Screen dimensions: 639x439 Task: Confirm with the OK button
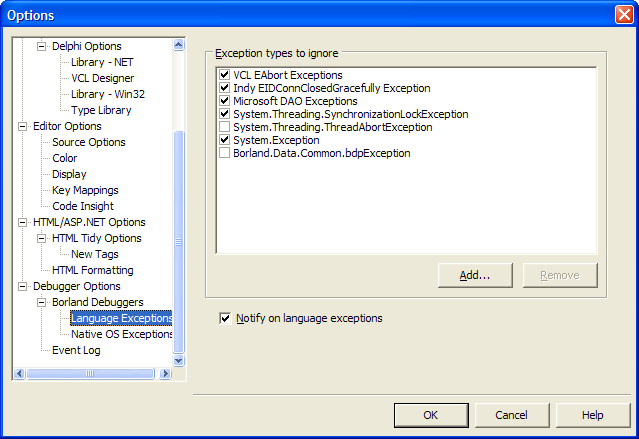[431, 415]
